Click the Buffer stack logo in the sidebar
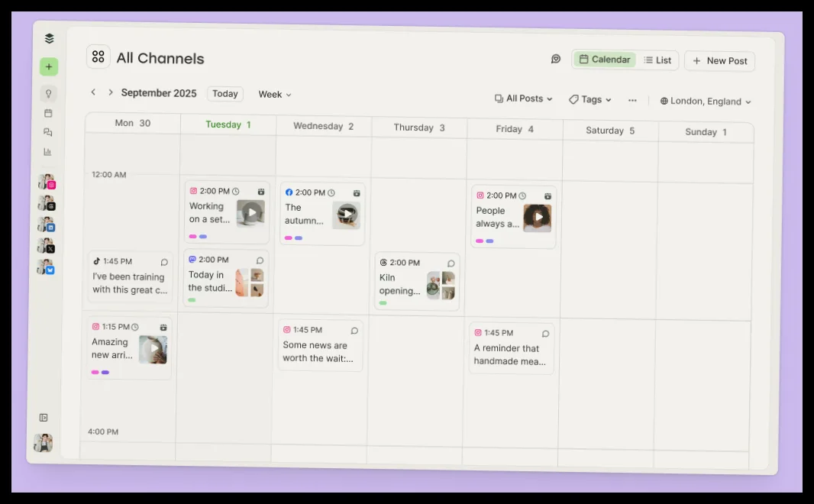 (x=50, y=38)
